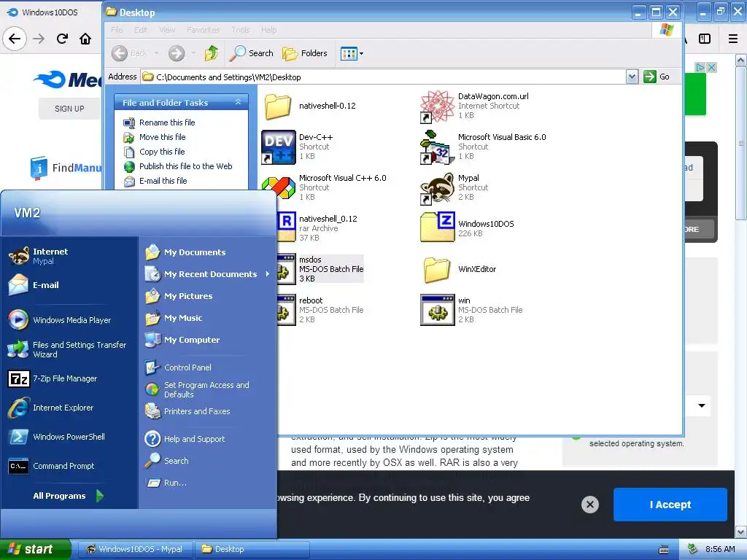Click Publish this file to the Web
The width and height of the screenshot is (747, 560).
click(186, 166)
